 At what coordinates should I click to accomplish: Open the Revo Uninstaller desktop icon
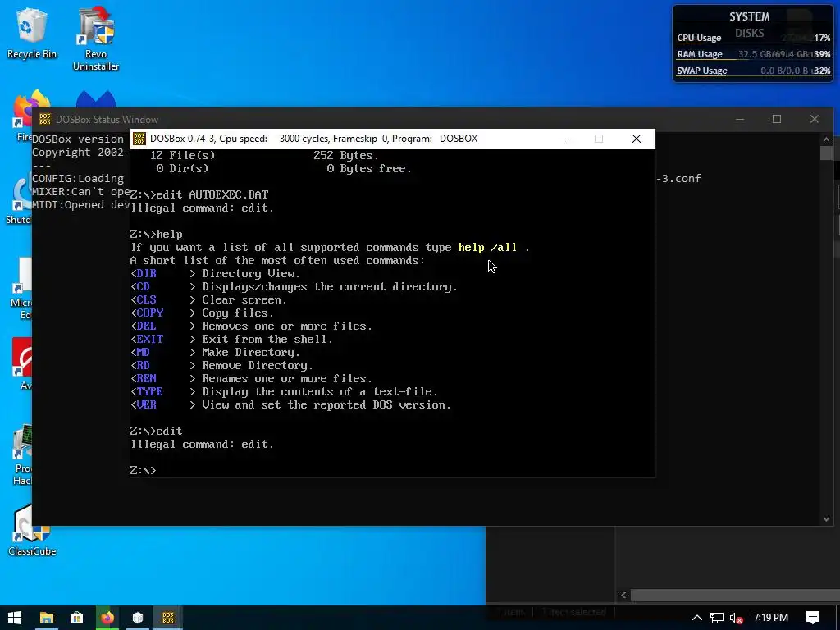click(96, 39)
